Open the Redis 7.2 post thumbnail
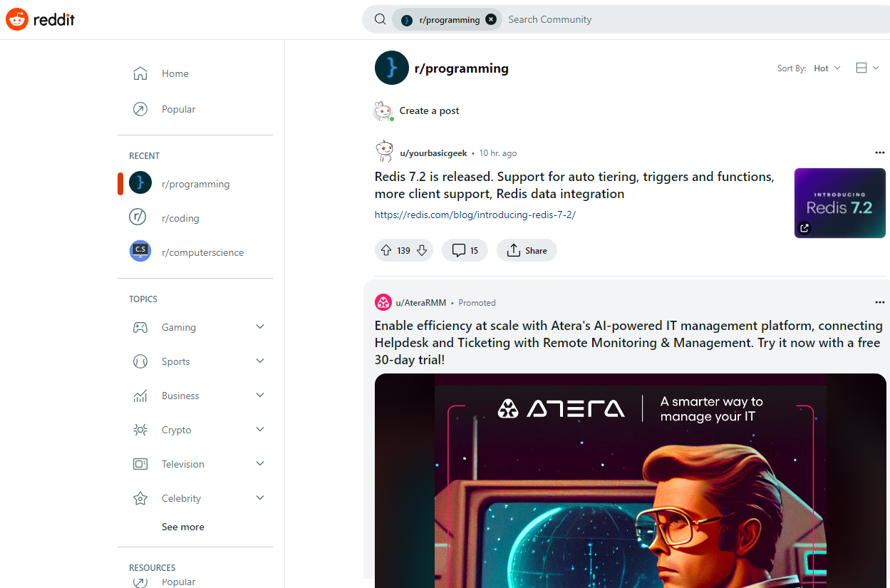The height and width of the screenshot is (588, 890). coord(839,203)
